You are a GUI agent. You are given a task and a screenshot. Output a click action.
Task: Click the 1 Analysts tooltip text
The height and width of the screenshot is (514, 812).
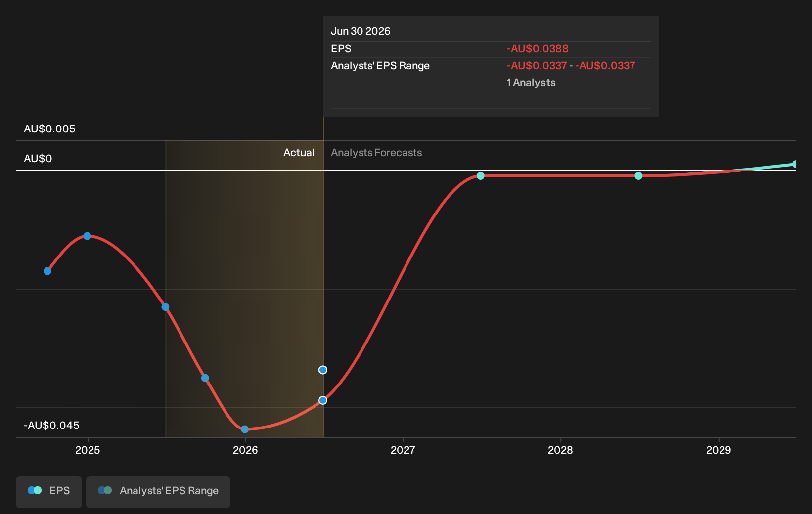[531, 83]
